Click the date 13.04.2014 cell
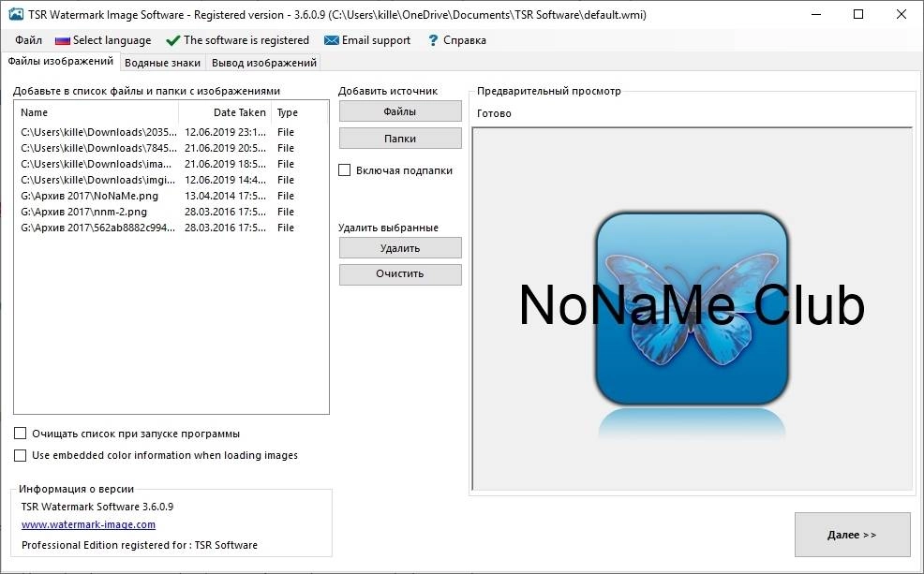The width and height of the screenshot is (924, 574). point(225,196)
